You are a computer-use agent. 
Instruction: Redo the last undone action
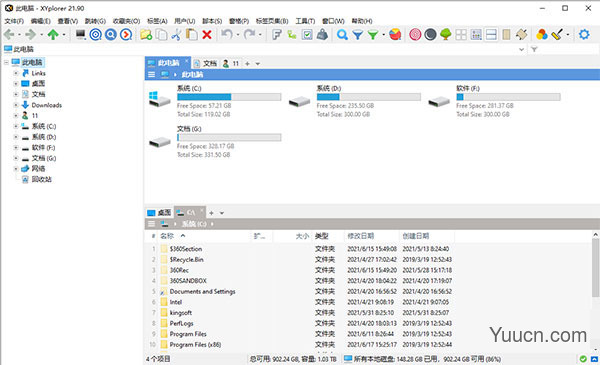coord(249,35)
